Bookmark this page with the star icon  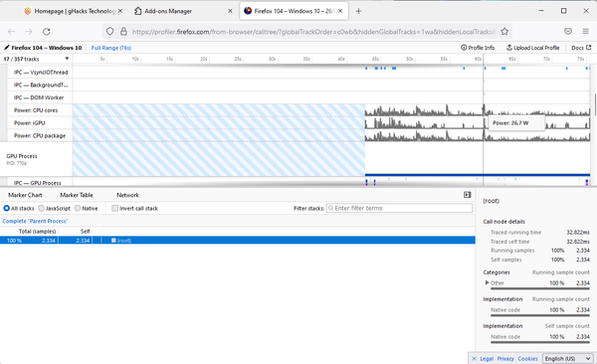504,32
